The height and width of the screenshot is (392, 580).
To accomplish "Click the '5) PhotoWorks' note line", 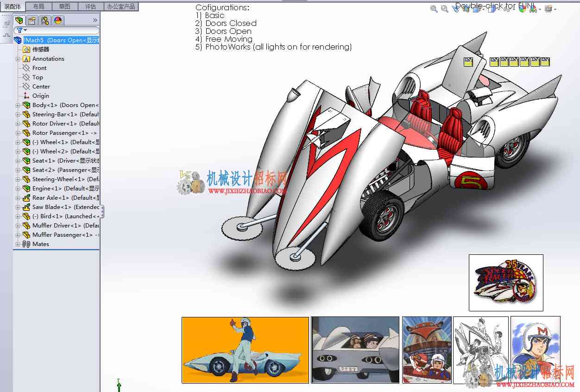I will coord(273,47).
